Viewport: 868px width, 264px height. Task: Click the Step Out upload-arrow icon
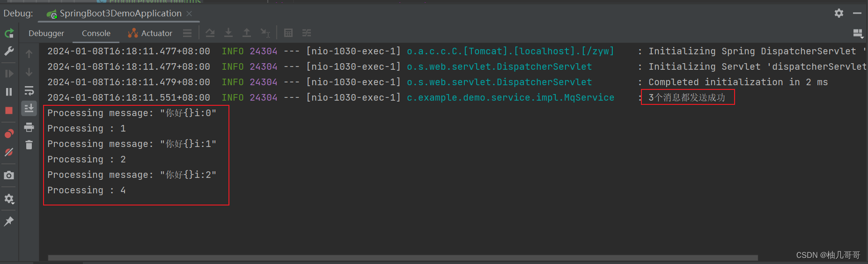[x=247, y=33]
